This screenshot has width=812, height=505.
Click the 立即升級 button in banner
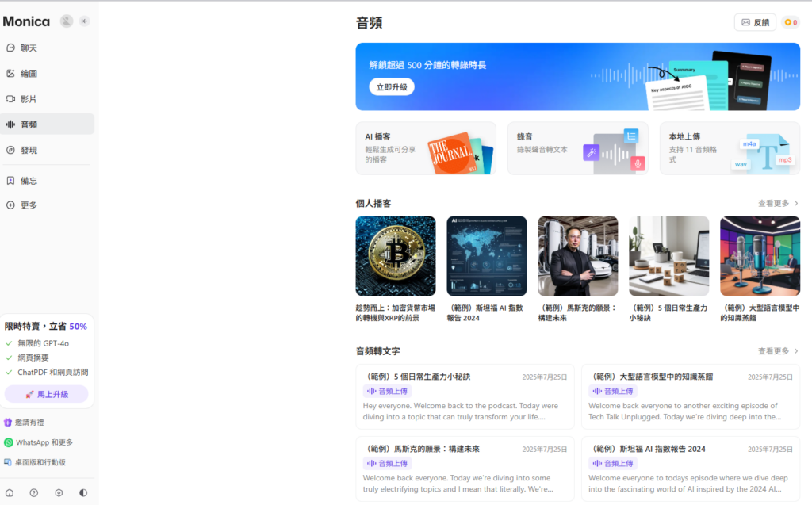tap(392, 87)
